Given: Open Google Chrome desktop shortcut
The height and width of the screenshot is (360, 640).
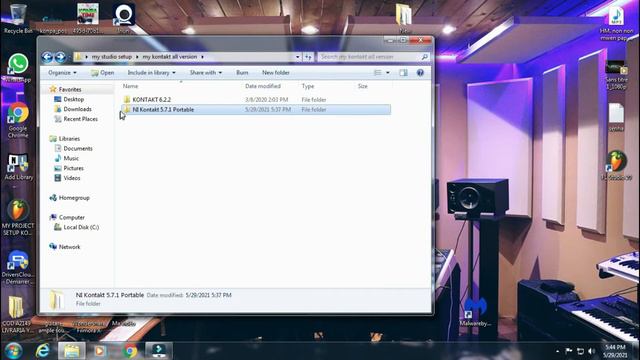Looking at the screenshot, I should [18, 120].
